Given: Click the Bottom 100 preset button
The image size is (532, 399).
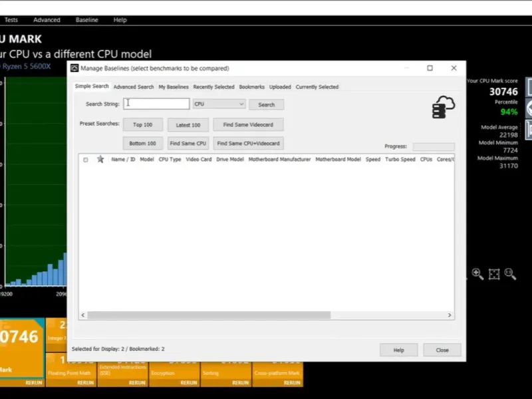Looking at the screenshot, I should (x=143, y=143).
